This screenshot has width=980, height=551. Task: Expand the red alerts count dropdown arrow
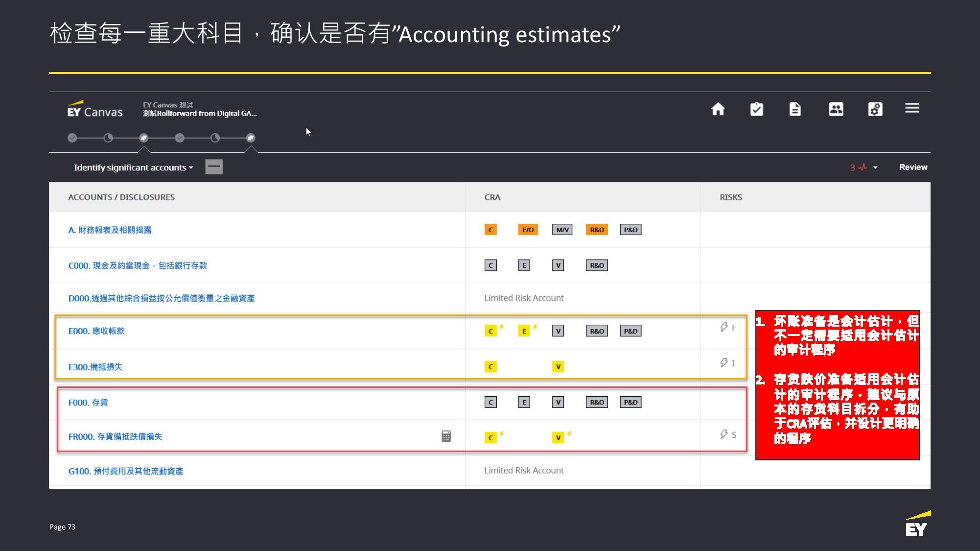[x=875, y=168]
